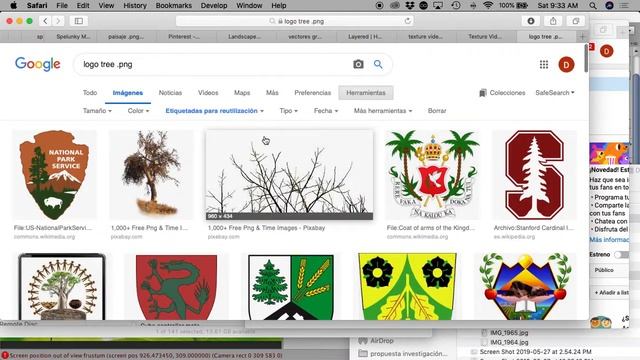Click the Safari back arrow button
The height and width of the screenshot is (360, 640).
tap(45, 21)
